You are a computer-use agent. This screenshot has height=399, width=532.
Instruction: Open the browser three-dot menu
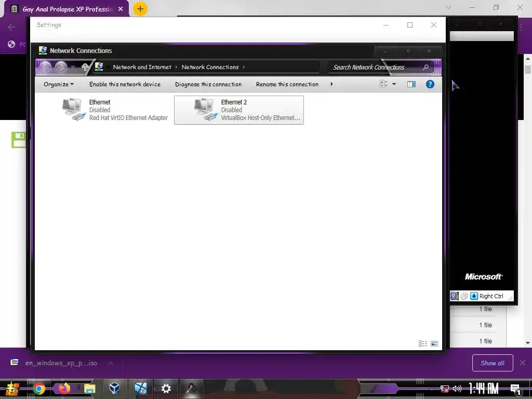pyautogui.click(x=522, y=26)
